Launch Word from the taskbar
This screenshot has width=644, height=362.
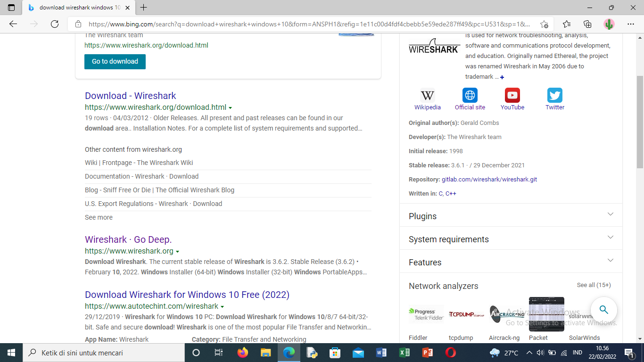(381, 353)
